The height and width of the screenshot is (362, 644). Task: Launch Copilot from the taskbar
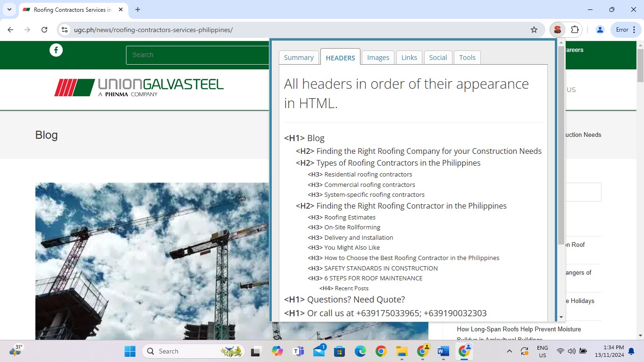277,351
